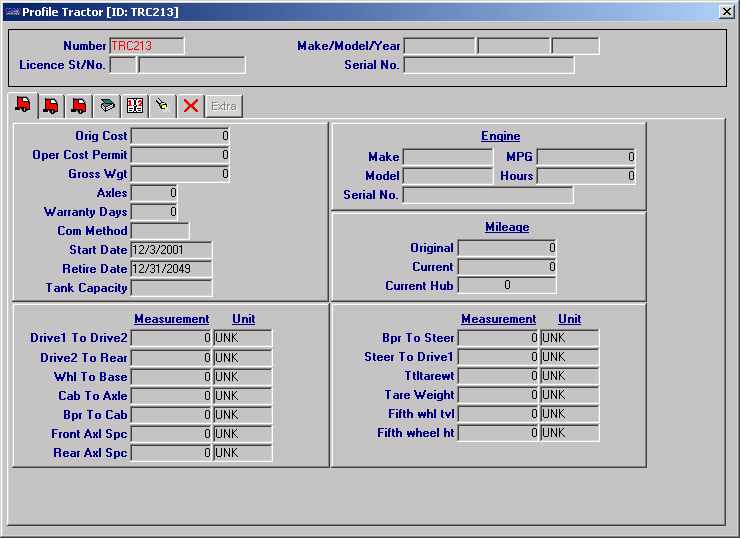Viewport: 740px width, 538px height.
Task: Select the first red truck tab
Action: (23, 105)
